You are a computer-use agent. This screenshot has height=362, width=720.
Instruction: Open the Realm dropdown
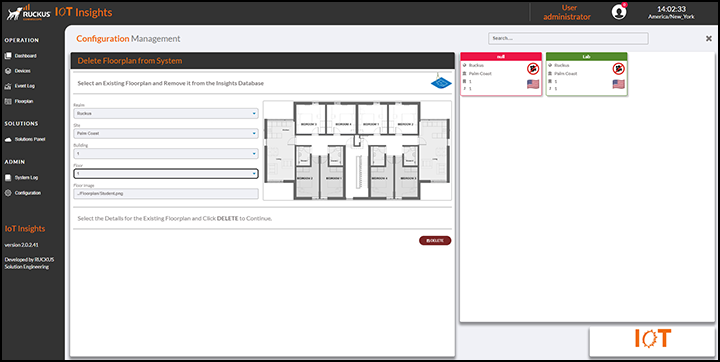pyautogui.click(x=166, y=113)
